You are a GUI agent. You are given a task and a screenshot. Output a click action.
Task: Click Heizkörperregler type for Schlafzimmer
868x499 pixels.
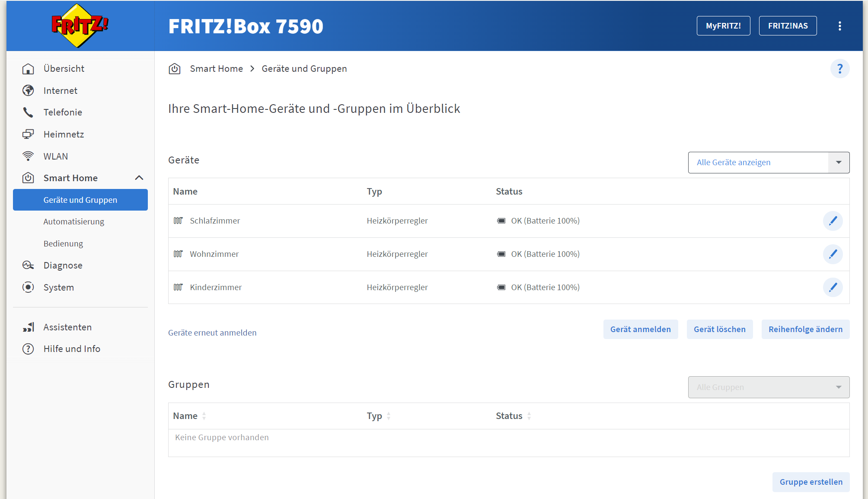pyautogui.click(x=397, y=221)
